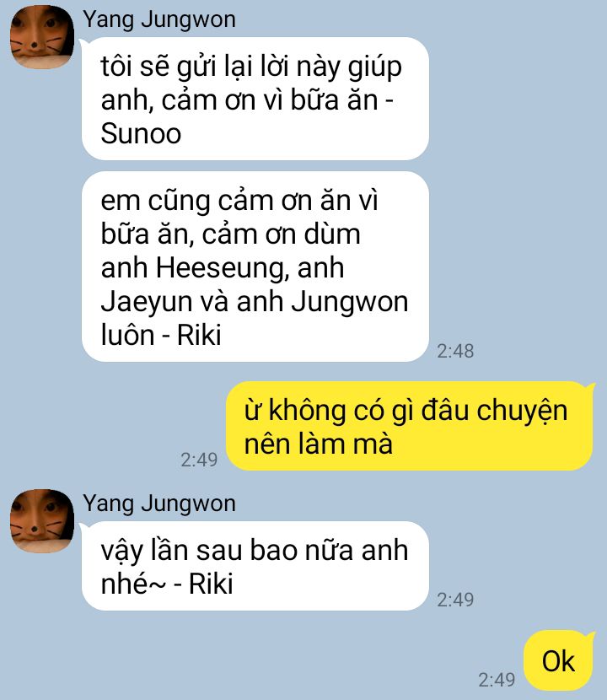
Task: Open the lower Yang Jungwon profile picture
Action: pos(42,521)
